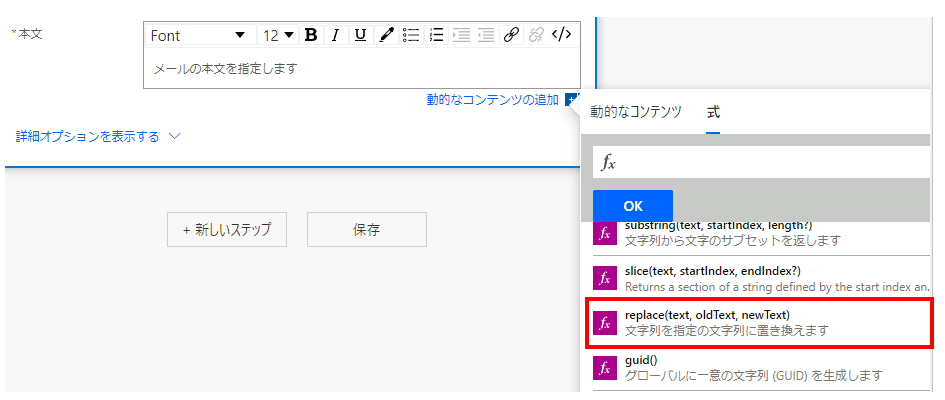Viewport: 945px width, 400px height.
Task: Switch to HTML code view
Action: [x=561, y=35]
